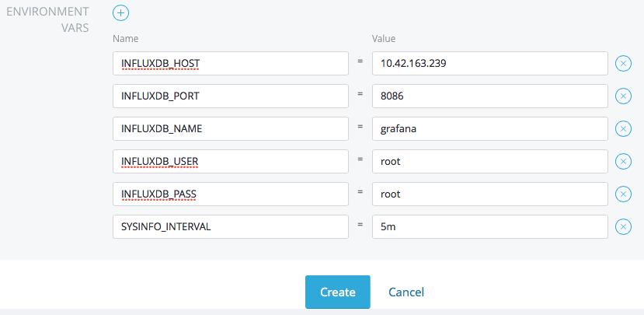Click the Cancel link
The image size is (644, 315).
tap(406, 292)
